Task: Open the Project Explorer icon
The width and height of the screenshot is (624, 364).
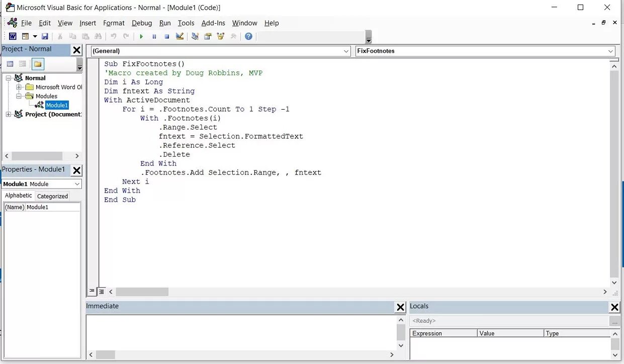Action: pos(195,36)
